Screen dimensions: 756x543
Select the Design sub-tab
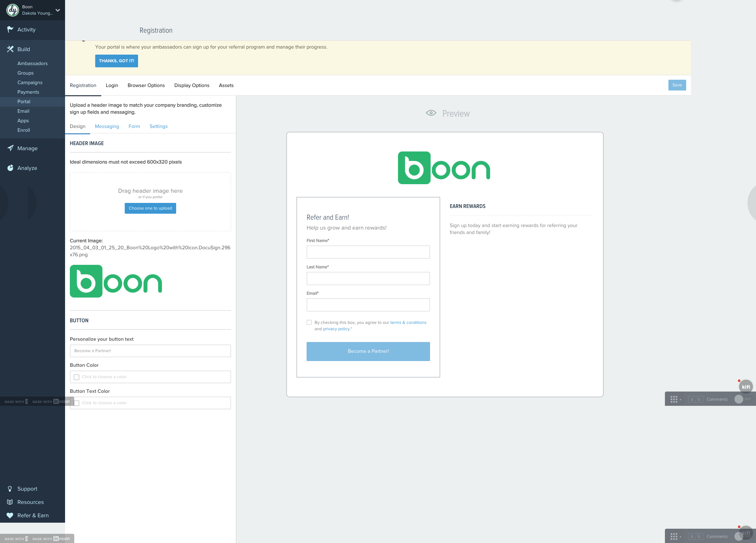pos(78,126)
